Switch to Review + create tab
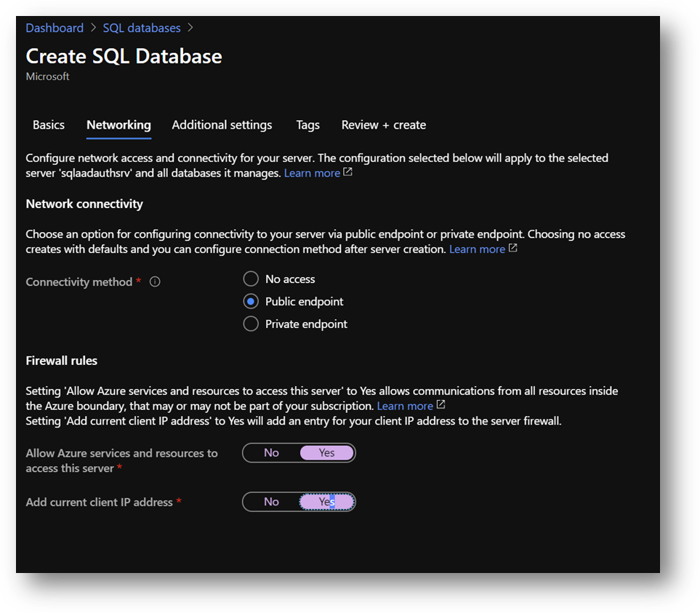 tap(384, 125)
